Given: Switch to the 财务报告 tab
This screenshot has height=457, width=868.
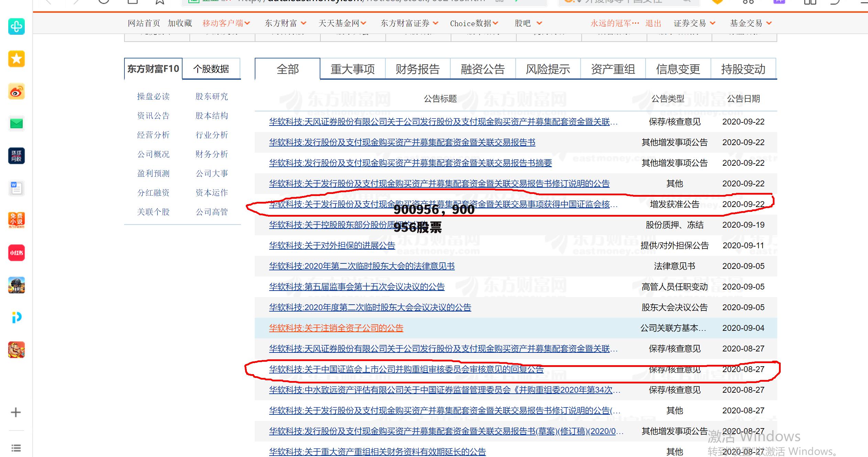Looking at the screenshot, I should click(x=418, y=69).
